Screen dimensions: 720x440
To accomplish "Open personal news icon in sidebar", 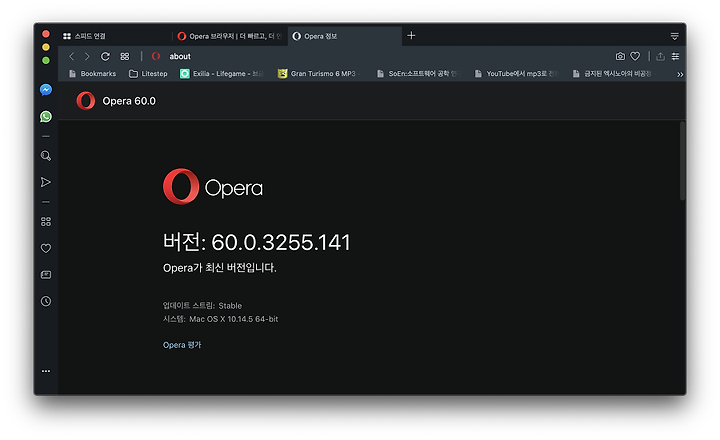I will (x=46, y=275).
